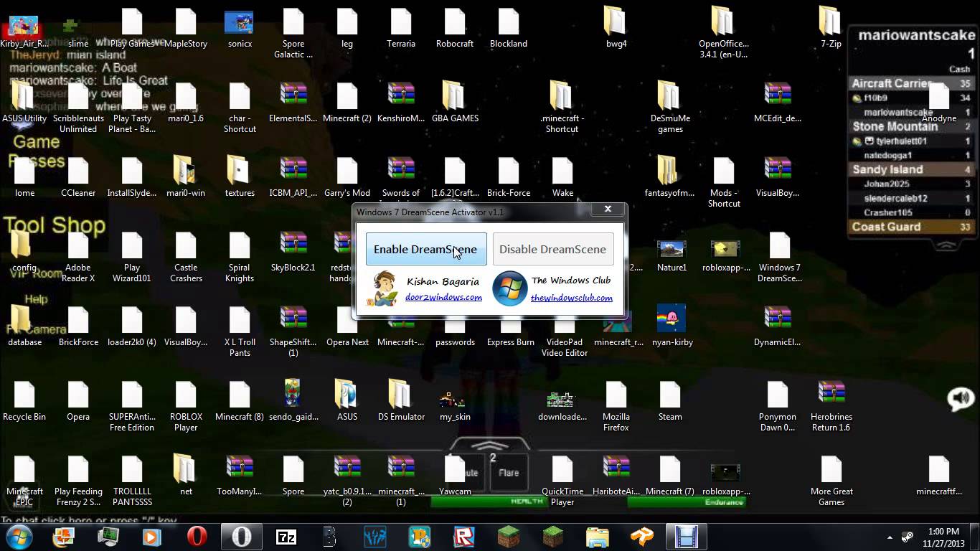Image resolution: width=980 pixels, height=551 pixels.
Task: Select the 7-Zip folder on desktop
Action: coord(831,29)
